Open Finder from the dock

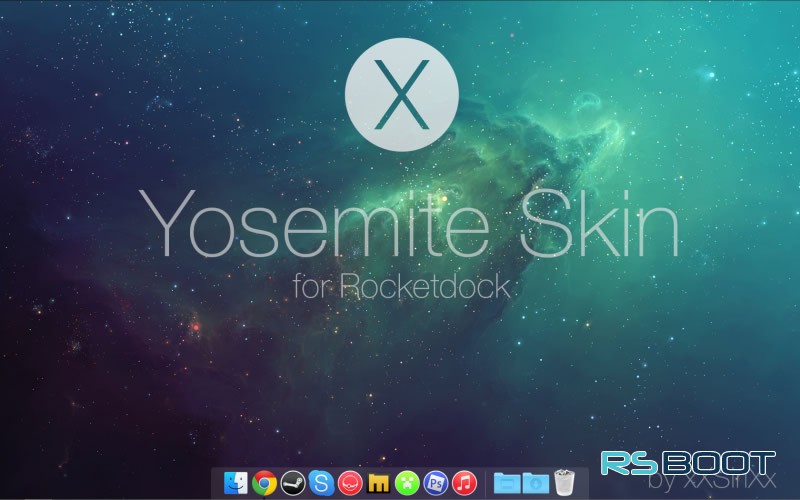(x=236, y=483)
